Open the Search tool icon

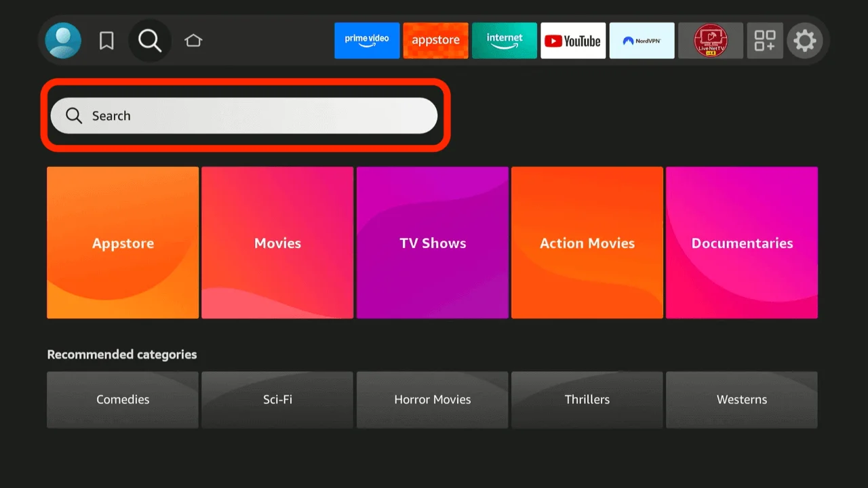(149, 40)
